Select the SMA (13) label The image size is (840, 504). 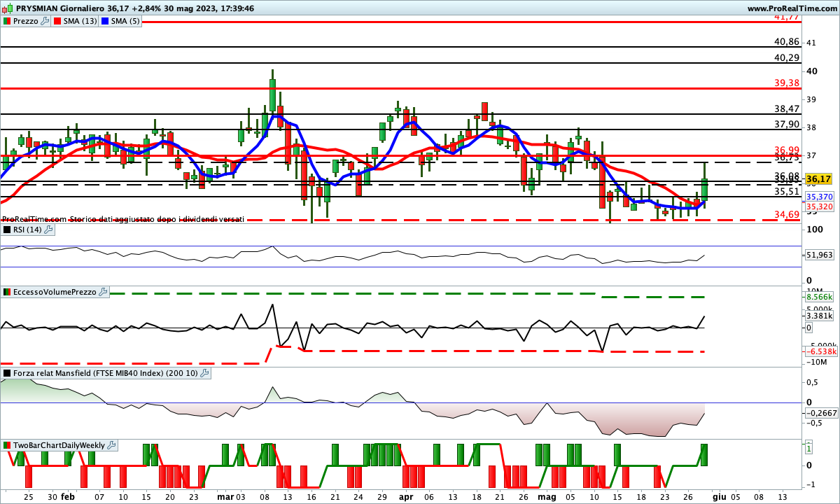80,21
